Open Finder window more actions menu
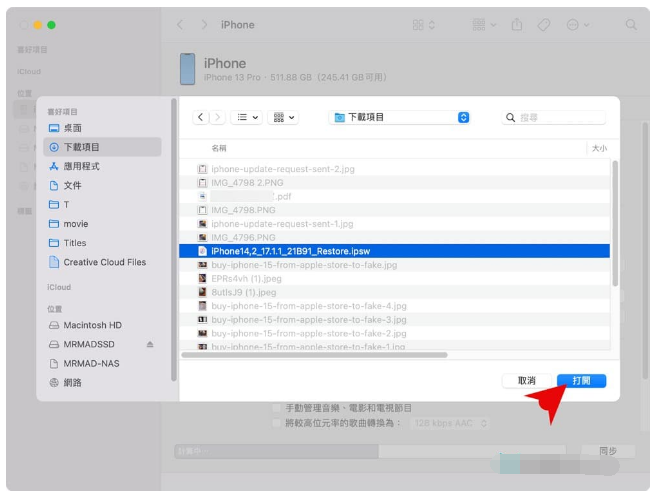 [578, 25]
